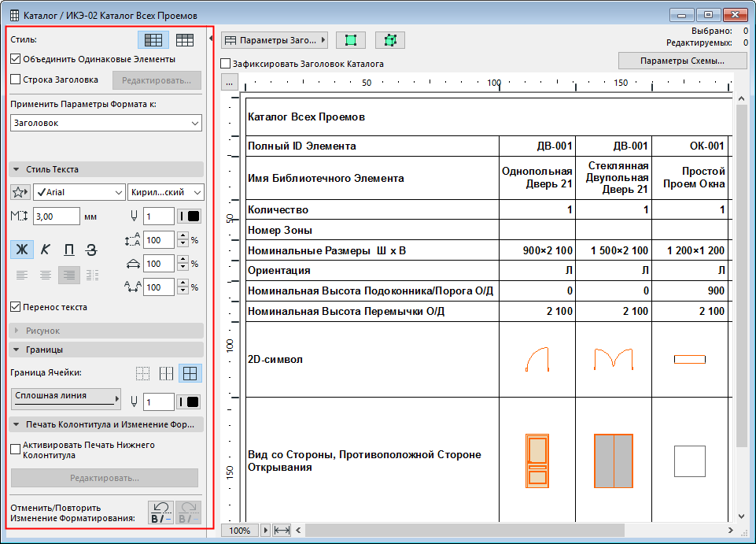Uncheck Объединить Одинаковые Элементы checkbox

(16, 59)
